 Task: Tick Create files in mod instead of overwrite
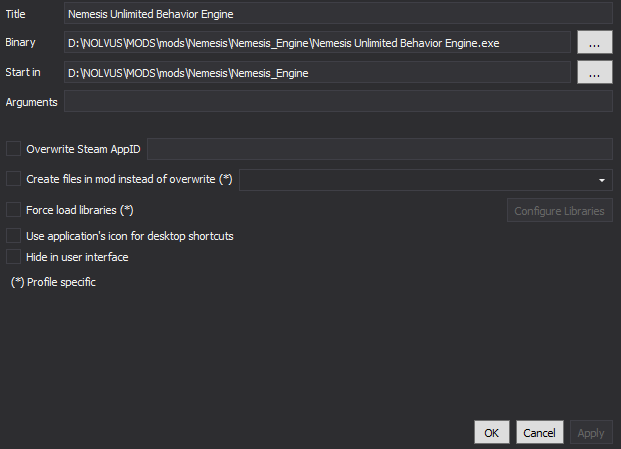pyautogui.click(x=13, y=179)
